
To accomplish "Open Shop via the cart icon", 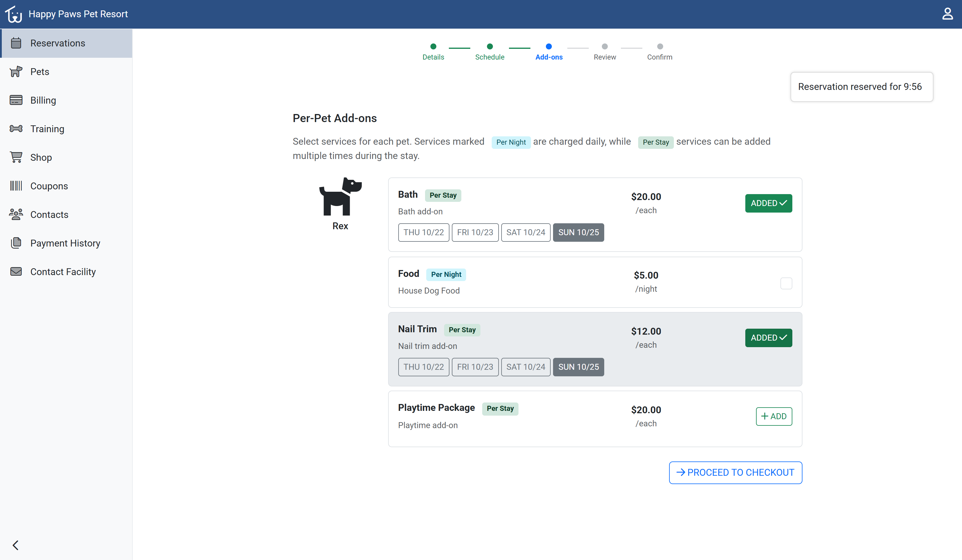I will [x=16, y=157].
